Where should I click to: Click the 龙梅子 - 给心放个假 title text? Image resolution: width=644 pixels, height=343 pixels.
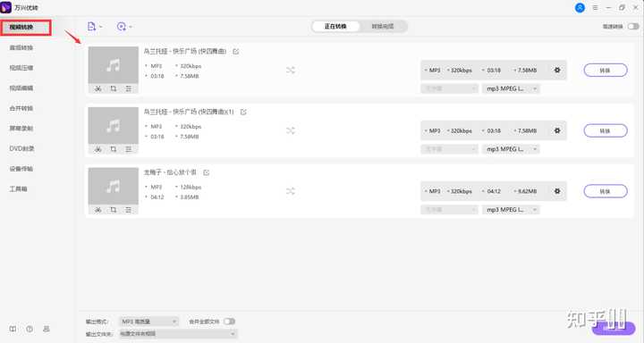click(x=170, y=172)
